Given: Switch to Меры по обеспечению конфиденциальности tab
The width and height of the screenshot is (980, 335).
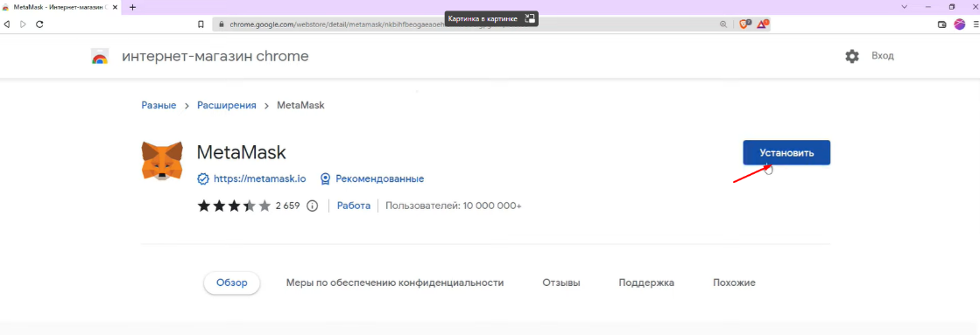Looking at the screenshot, I should [x=395, y=283].
